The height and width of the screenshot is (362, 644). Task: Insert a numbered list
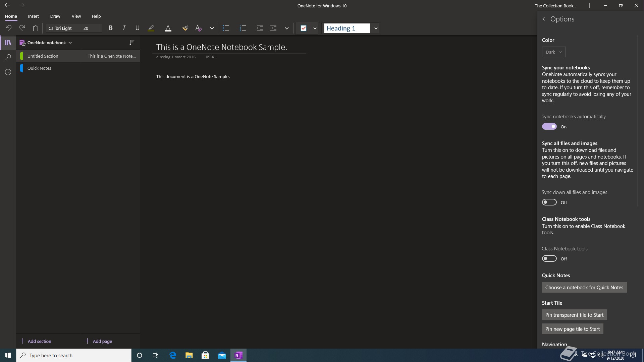click(x=243, y=28)
